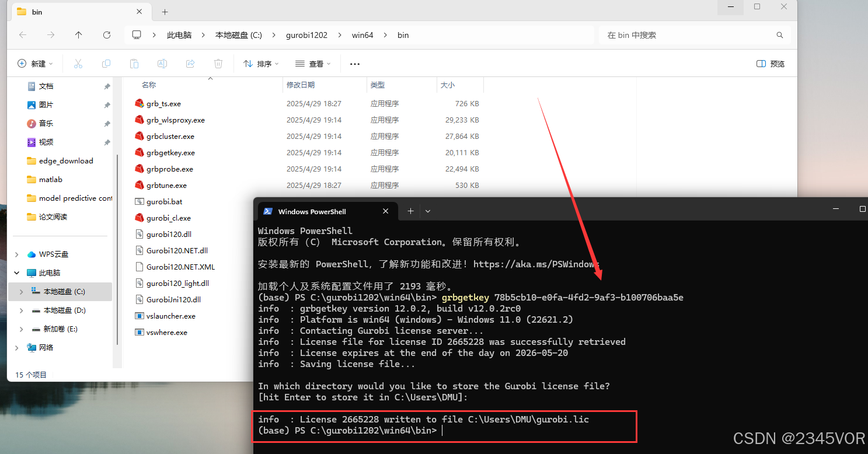Select the Windows PowerShell tab
The image size is (868, 454).
point(327,211)
